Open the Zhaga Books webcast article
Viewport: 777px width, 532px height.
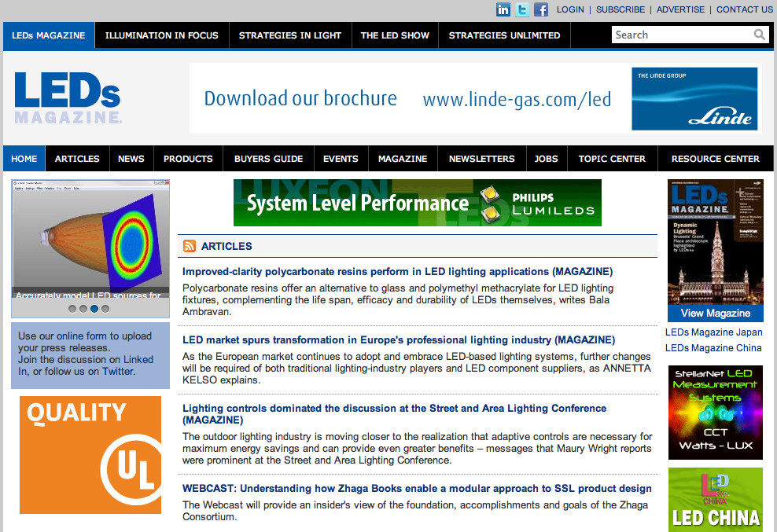point(417,489)
